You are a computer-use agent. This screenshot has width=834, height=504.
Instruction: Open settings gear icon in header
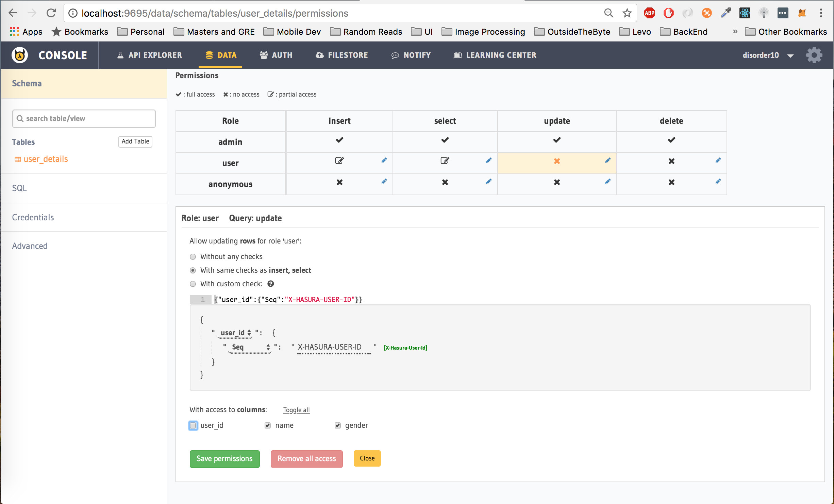(814, 55)
